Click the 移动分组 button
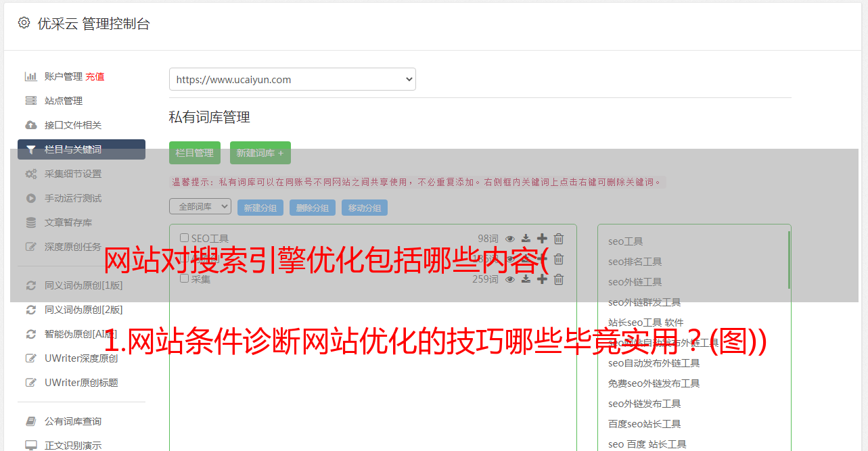Viewport: 868px width, 451px height. (365, 208)
